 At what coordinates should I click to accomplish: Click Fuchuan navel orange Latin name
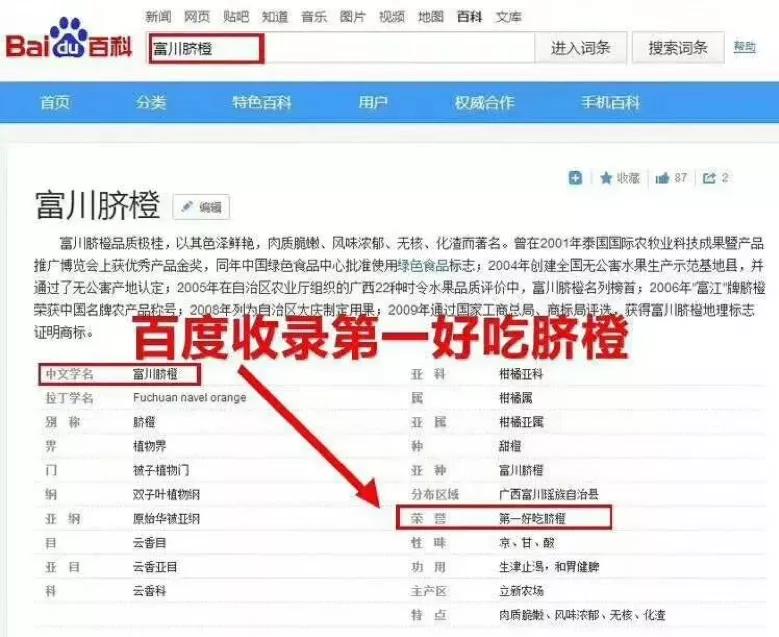[x=189, y=398]
